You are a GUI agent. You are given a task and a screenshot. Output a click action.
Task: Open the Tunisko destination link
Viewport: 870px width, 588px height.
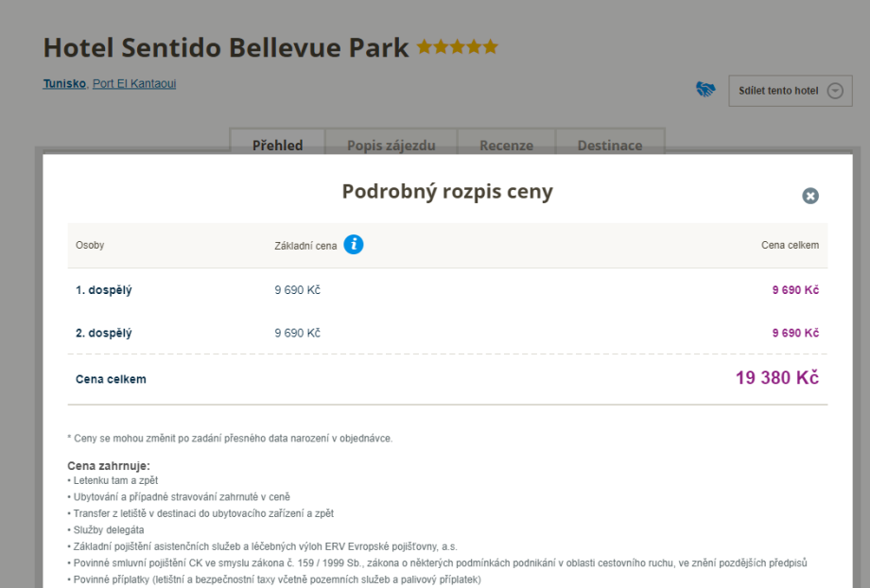[x=64, y=83]
